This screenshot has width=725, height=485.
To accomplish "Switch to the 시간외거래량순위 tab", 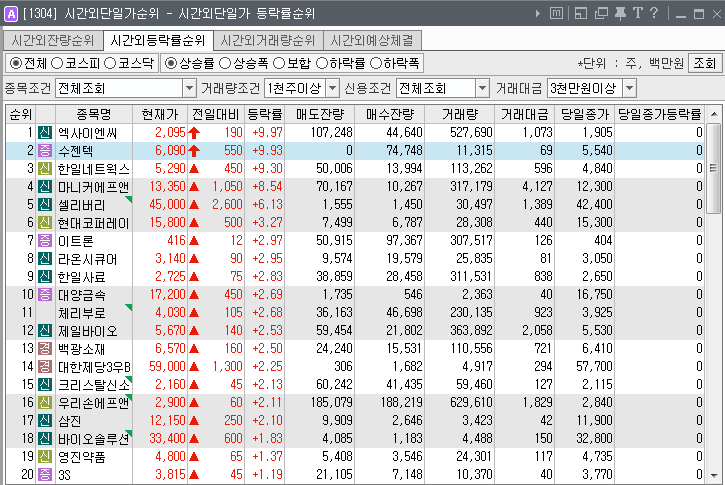I will pos(268,41).
